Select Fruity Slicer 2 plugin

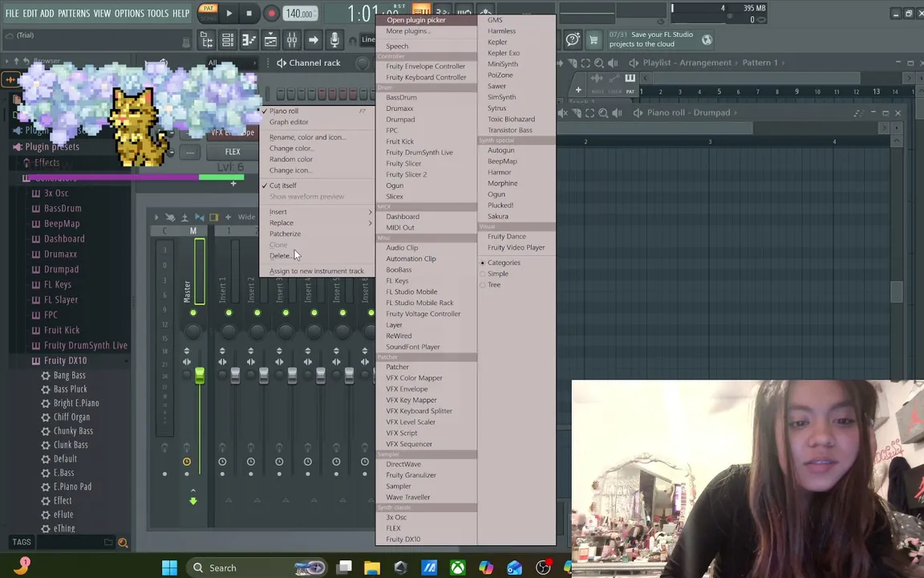pyautogui.click(x=406, y=174)
